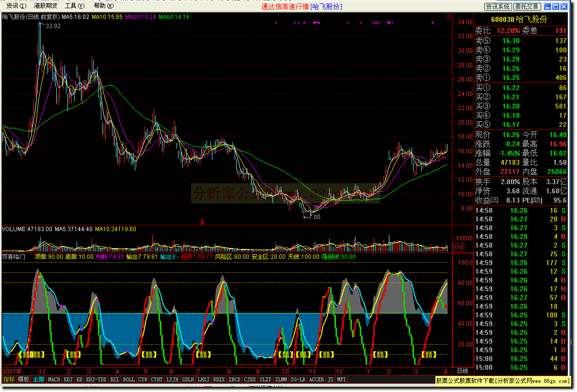Click the 现价 value 16.26
The image size is (577, 392).
(511, 135)
